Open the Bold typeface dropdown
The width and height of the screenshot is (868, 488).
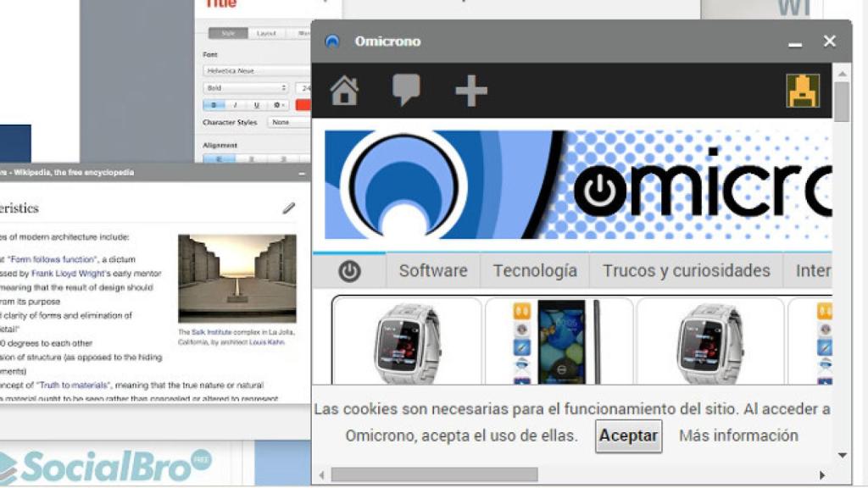(x=246, y=88)
